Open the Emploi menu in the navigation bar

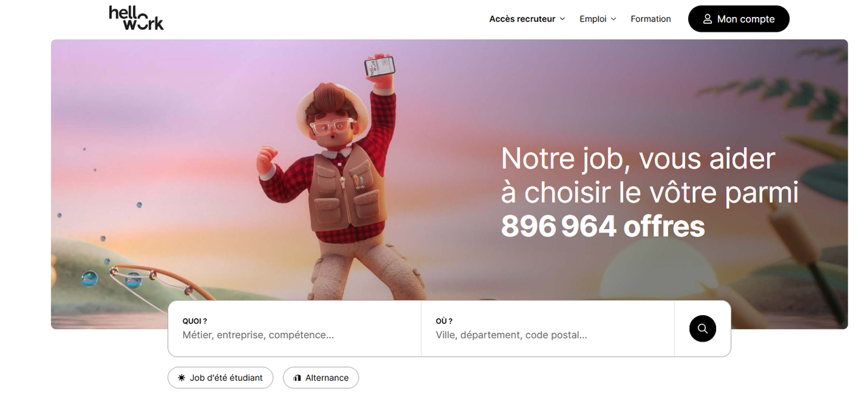(593, 18)
